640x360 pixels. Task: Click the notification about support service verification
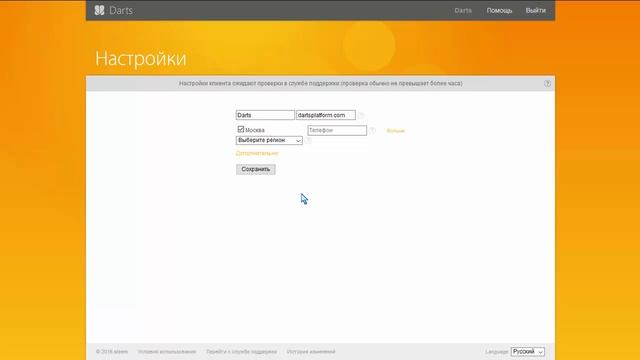(x=320, y=83)
